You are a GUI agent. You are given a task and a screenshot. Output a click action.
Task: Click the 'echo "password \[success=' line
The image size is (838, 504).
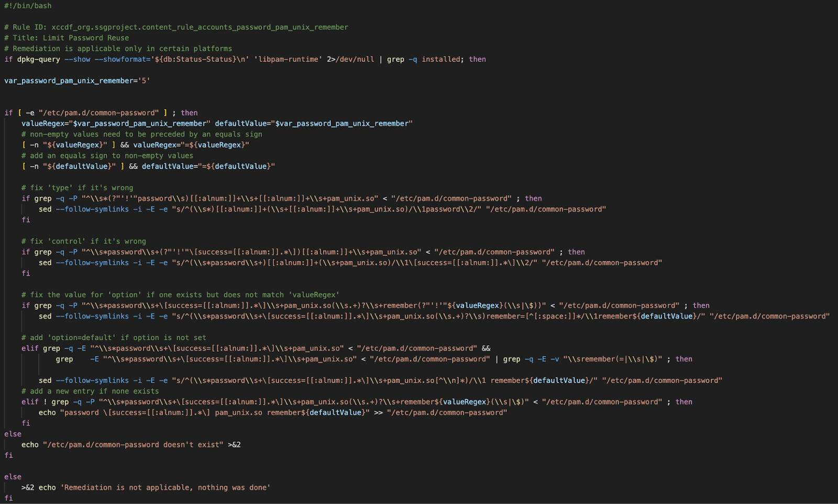[273, 413]
